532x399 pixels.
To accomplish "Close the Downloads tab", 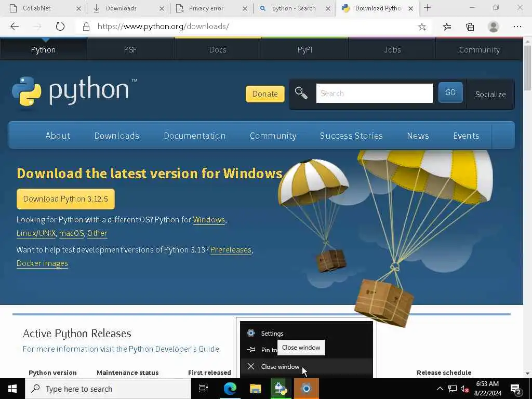I will 162,8.
